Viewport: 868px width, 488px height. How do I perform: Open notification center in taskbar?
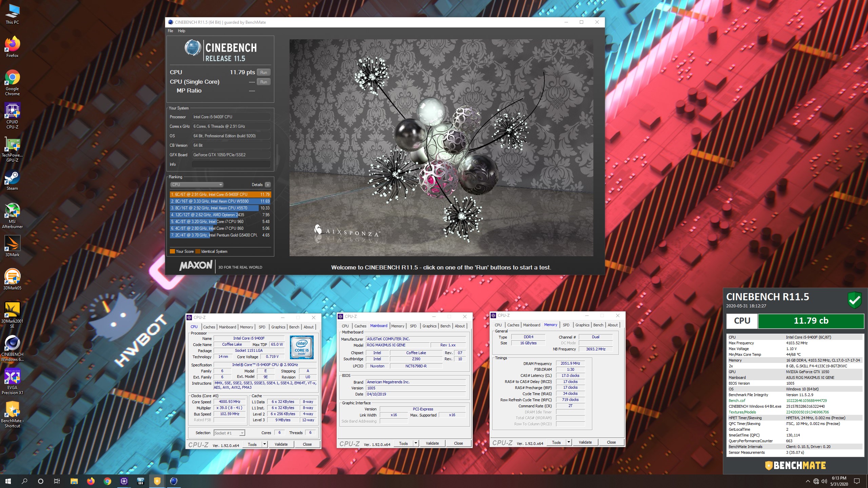(x=857, y=481)
